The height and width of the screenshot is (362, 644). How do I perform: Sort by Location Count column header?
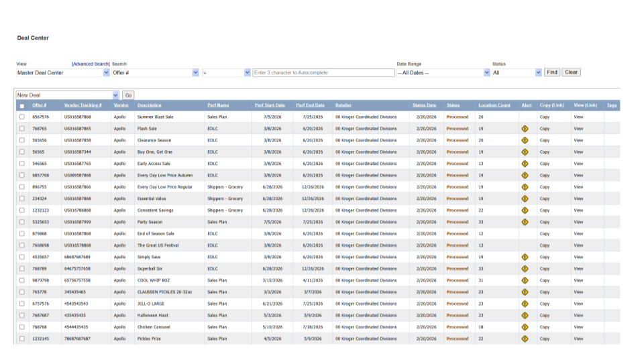[494, 105]
